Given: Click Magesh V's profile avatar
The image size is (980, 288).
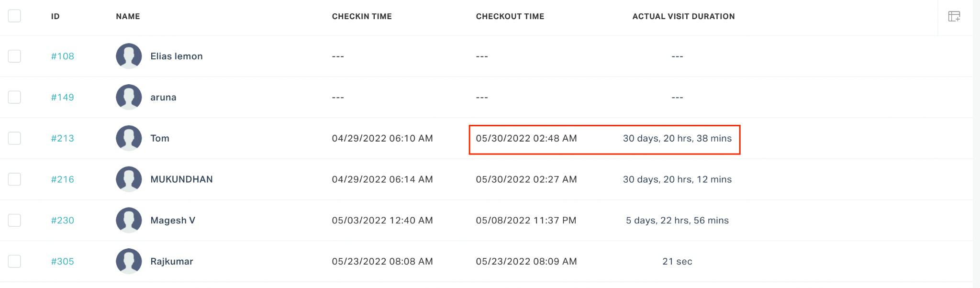Looking at the screenshot, I should [129, 221].
